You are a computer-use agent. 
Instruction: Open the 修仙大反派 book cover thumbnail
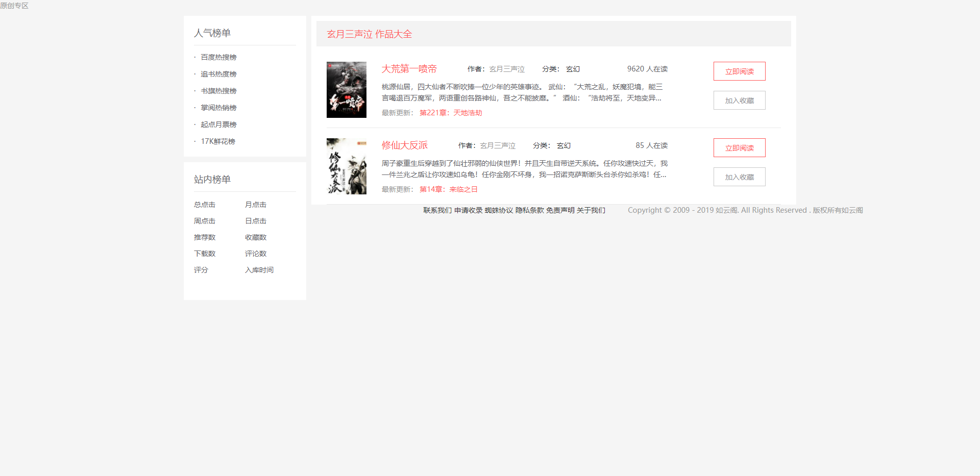pyautogui.click(x=347, y=166)
